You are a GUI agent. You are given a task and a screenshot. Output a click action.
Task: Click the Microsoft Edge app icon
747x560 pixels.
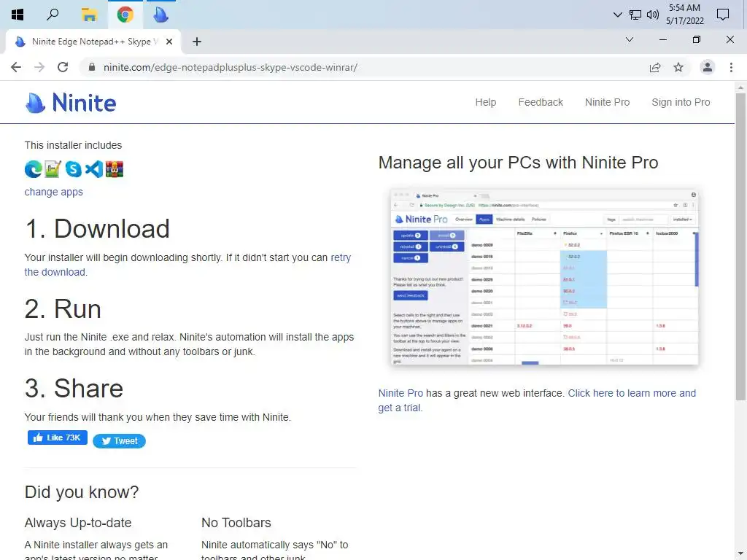[x=34, y=169]
